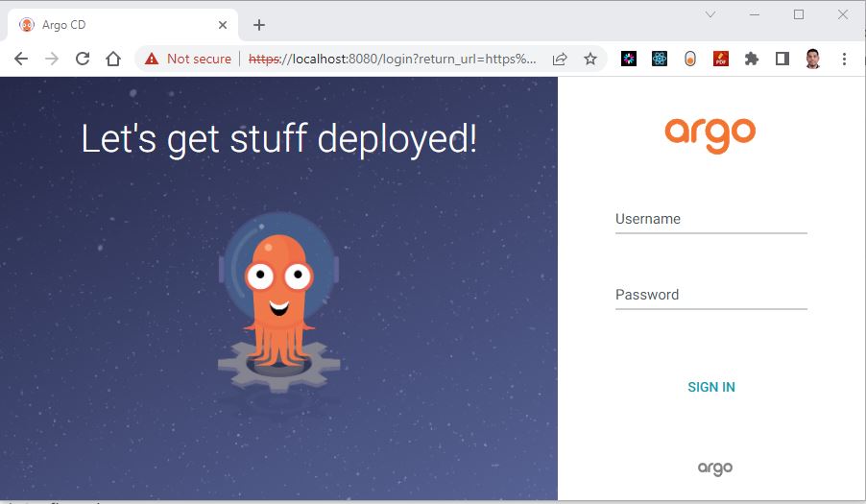Open the Chrome profile avatar
This screenshot has width=866, height=504.
point(812,59)
